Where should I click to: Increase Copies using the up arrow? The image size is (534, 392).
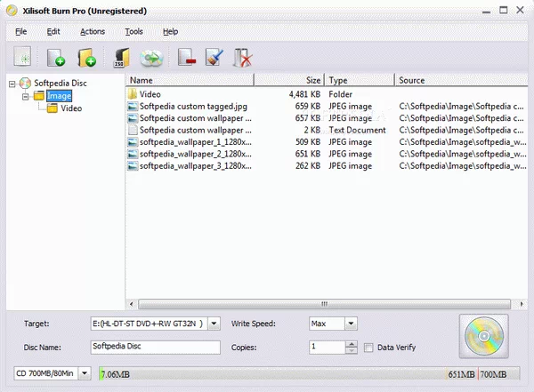pos(352,344)
